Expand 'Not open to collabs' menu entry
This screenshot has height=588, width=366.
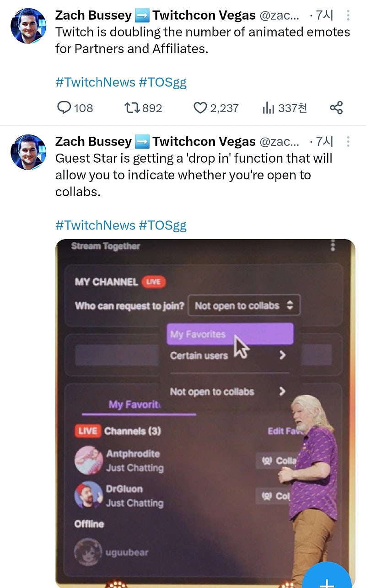click(227, 391)
